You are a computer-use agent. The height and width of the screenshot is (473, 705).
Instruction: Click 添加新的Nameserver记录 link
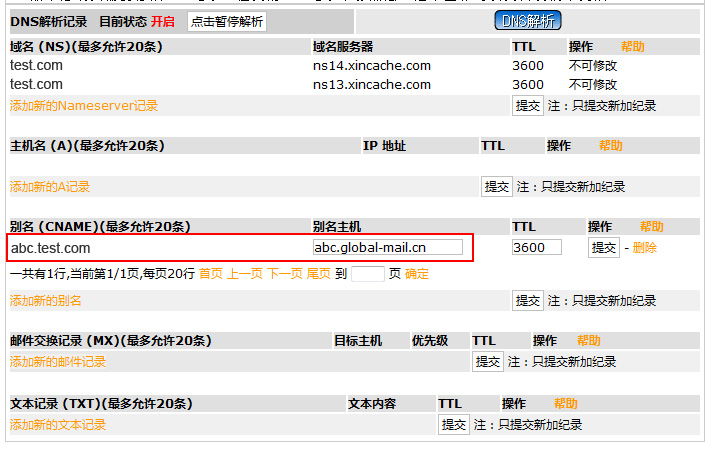(x=84, y=106)
